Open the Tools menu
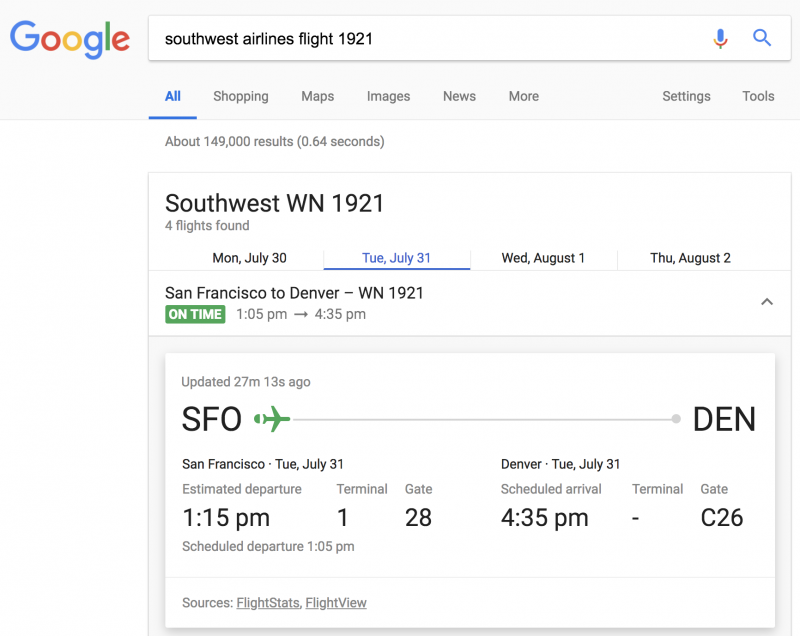The height and width of the screenshot is (636, 800). click(757, 96)
